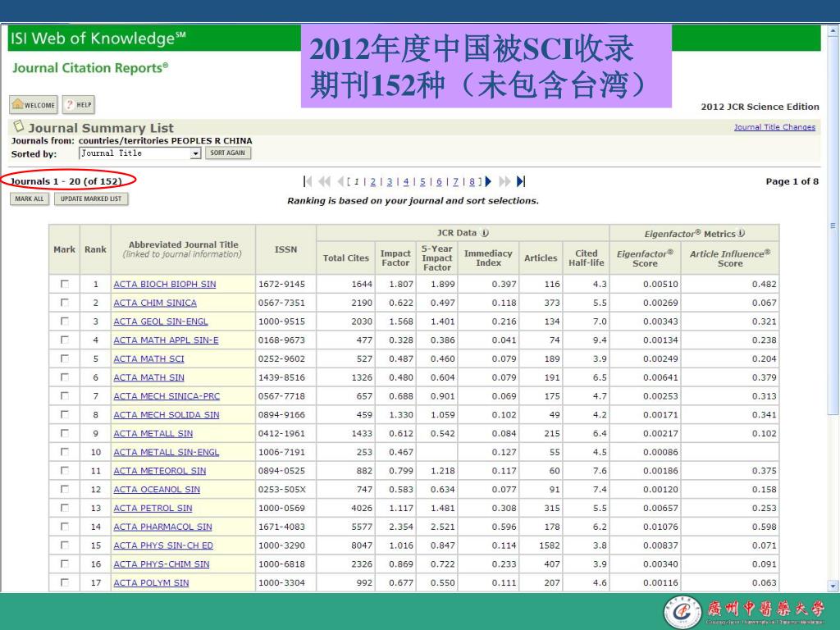Open the Sorted by Journal Title dropdown
The height and width of the screenshot is (630, 840).
coord(139,153)
